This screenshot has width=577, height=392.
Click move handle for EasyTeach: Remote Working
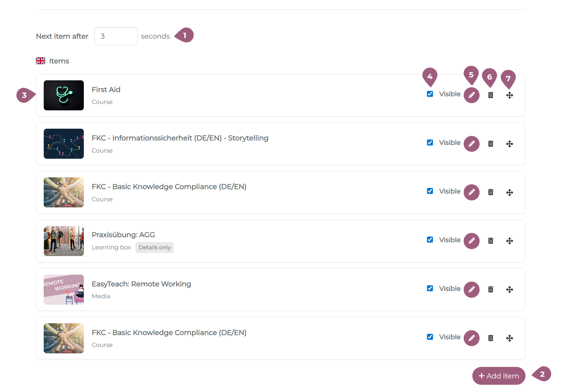point(509,289)
